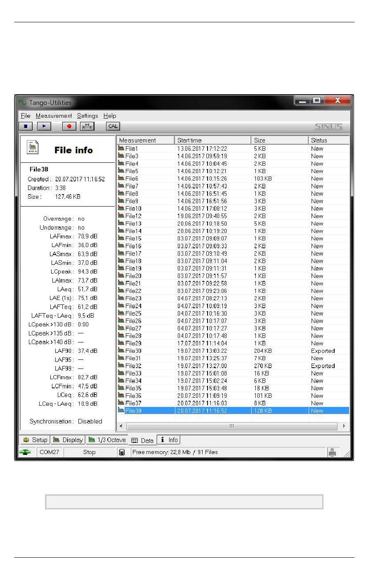The image size is (392, 573).
Task: Click the File3 measurement icon
Action: [x=121, y=156]
